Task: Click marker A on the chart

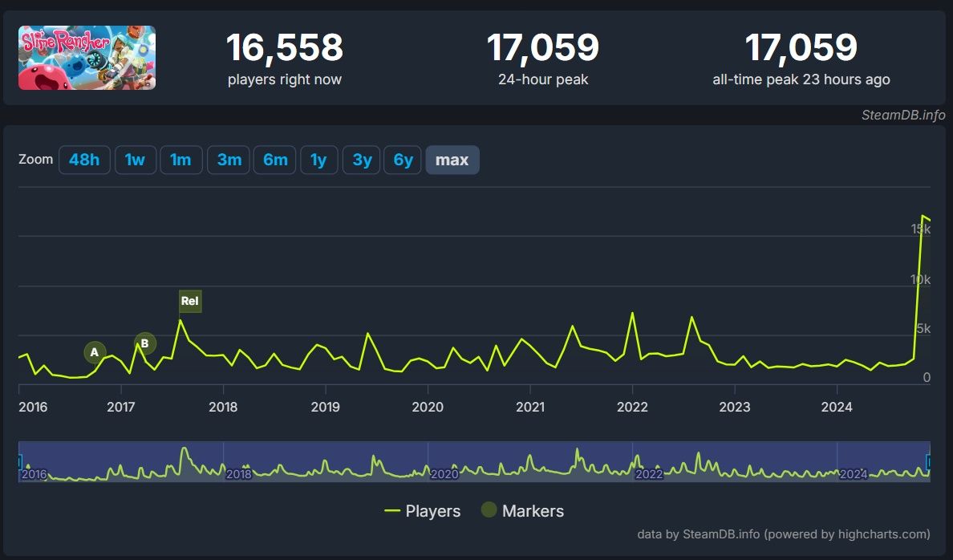Action: 95,352
